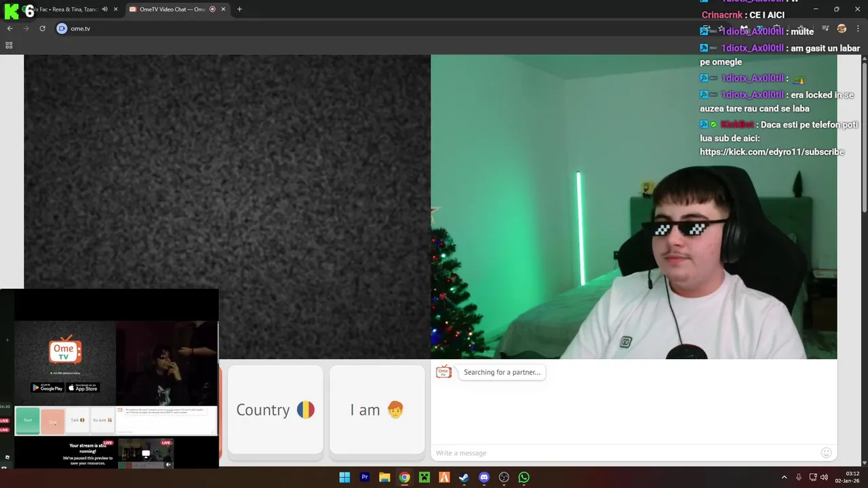868x488 pixels.
Task: Click Start button in preview overlay
Action: pos(28,420)
